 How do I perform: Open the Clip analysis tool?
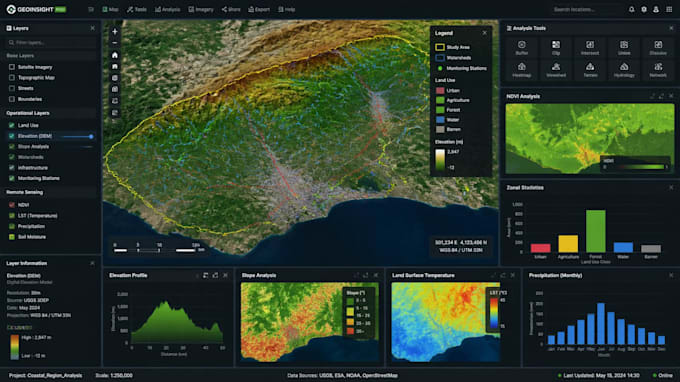(556, 48)
